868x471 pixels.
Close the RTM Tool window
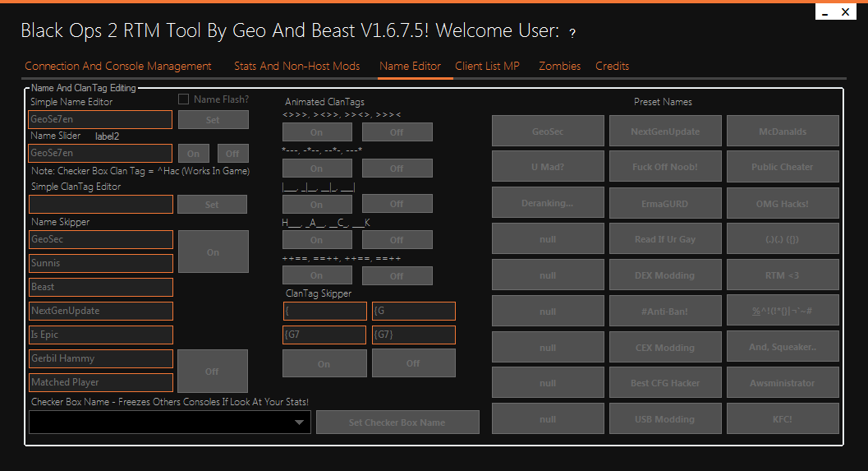click(x=845, y=12)
